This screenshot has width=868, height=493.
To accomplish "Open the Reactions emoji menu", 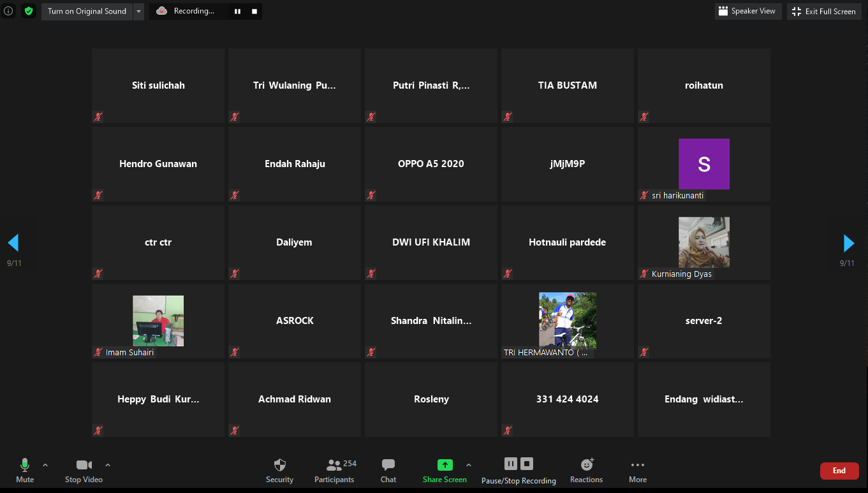I will (x=586, y=471).
